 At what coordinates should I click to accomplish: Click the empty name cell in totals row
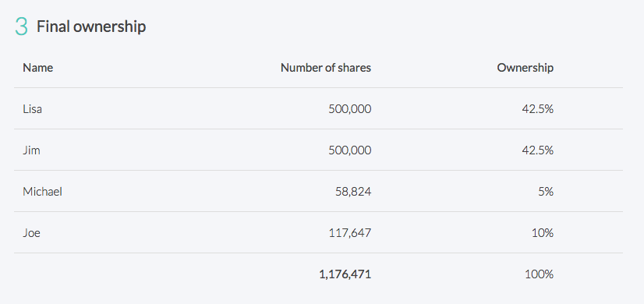[x=104, y=274]
